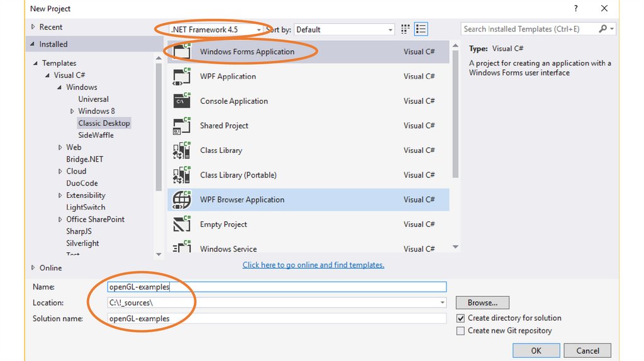The height and width of the screenshot is (361, 644).
Task: Click the OK button
Action: point(536,351)
